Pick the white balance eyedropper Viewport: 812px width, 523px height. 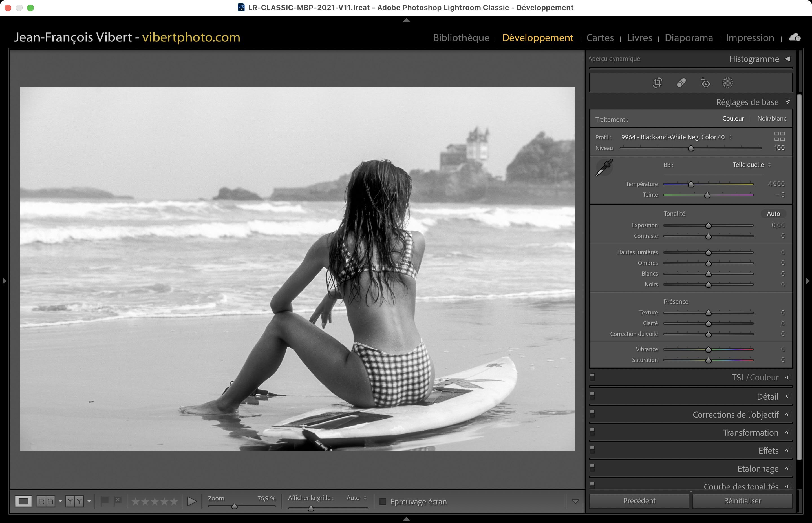tap(604, 167)
